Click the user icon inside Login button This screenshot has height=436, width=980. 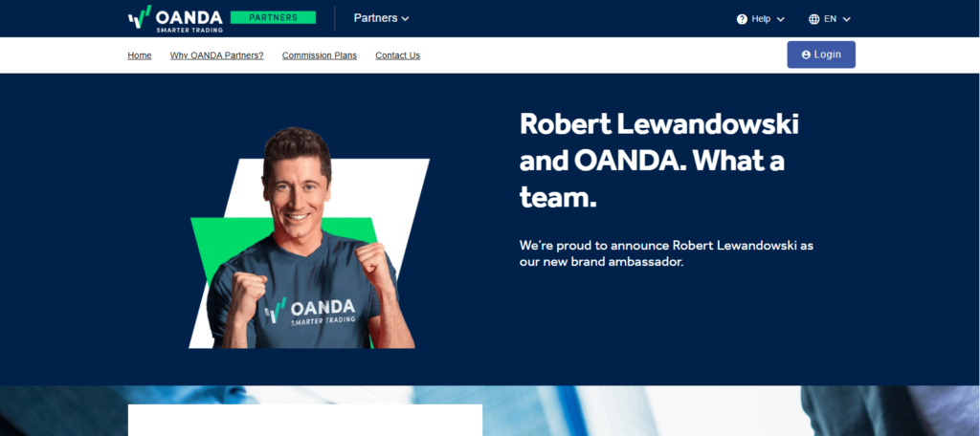[806, 54]
